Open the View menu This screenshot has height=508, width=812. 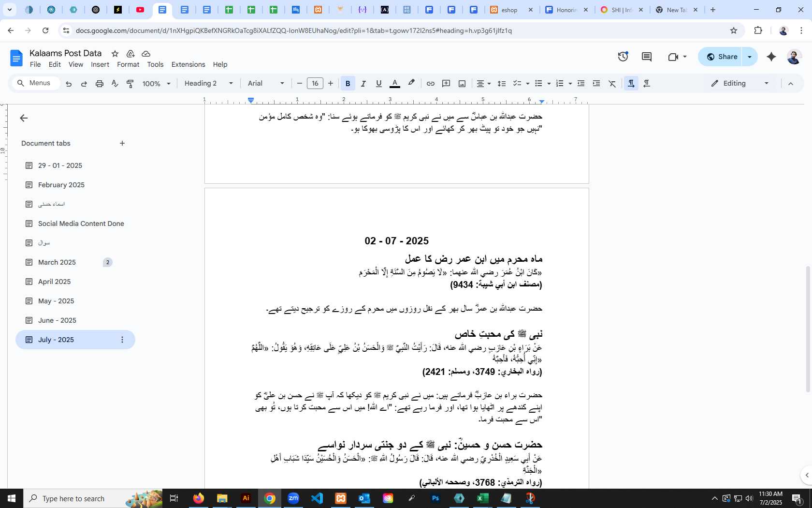(75, 64)
